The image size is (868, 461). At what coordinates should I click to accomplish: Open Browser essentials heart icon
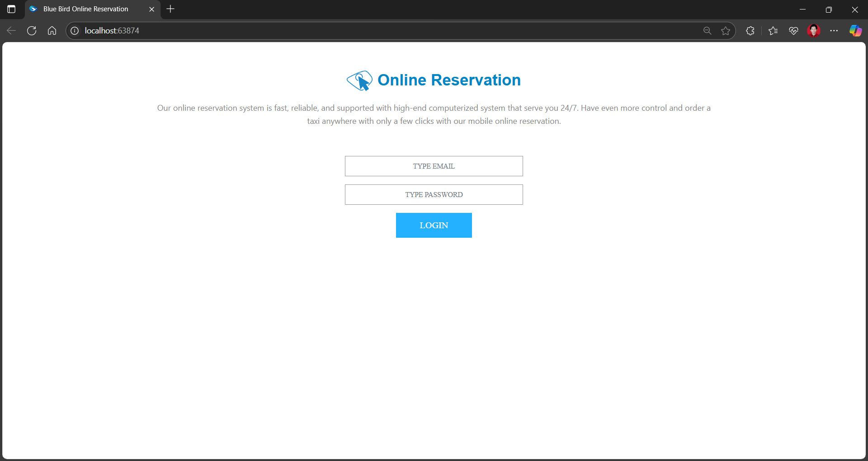[793, 31]
